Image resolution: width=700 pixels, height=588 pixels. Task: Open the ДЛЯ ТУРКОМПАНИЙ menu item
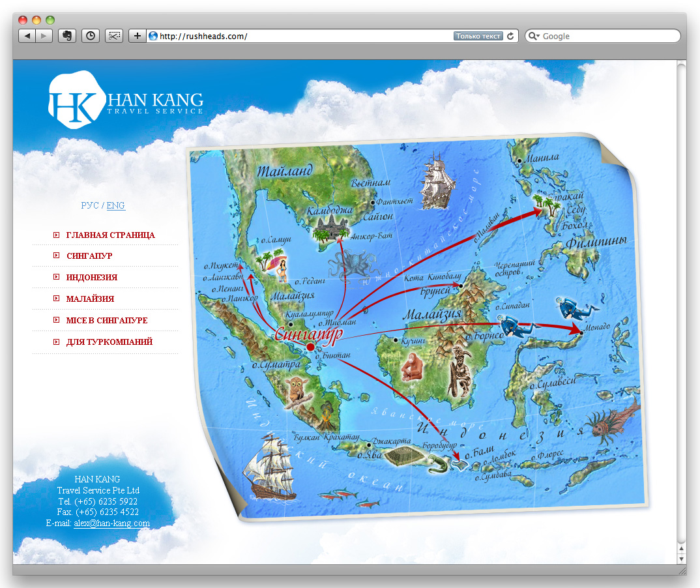(109, 342)
